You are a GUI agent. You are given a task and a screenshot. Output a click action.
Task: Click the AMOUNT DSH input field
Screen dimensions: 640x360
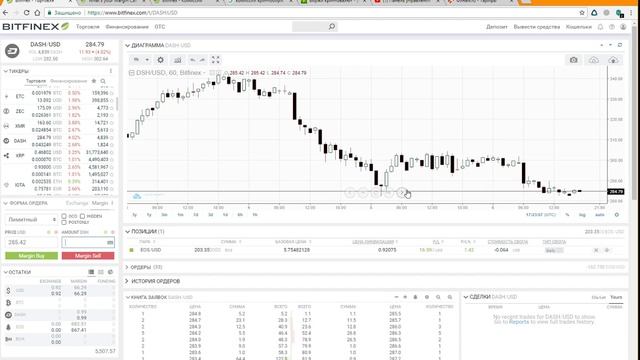88,242
